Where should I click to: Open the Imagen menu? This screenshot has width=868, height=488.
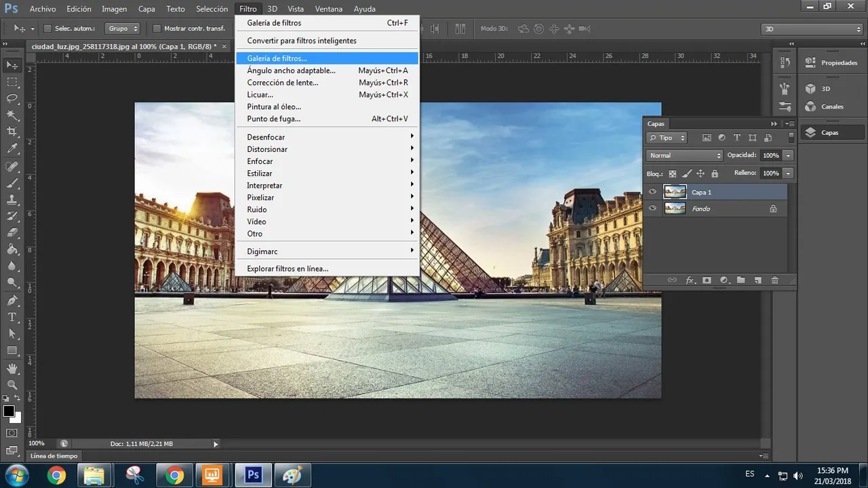114,9
